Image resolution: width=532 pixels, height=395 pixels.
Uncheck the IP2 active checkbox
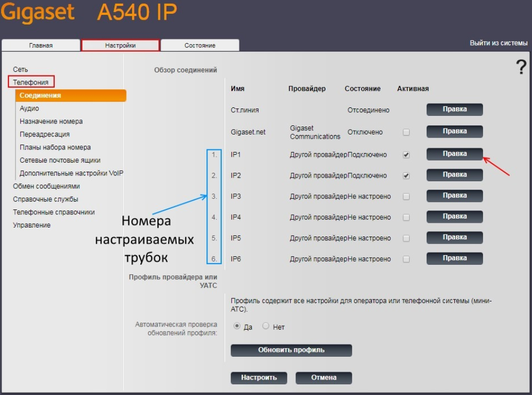tap(406, 175)
